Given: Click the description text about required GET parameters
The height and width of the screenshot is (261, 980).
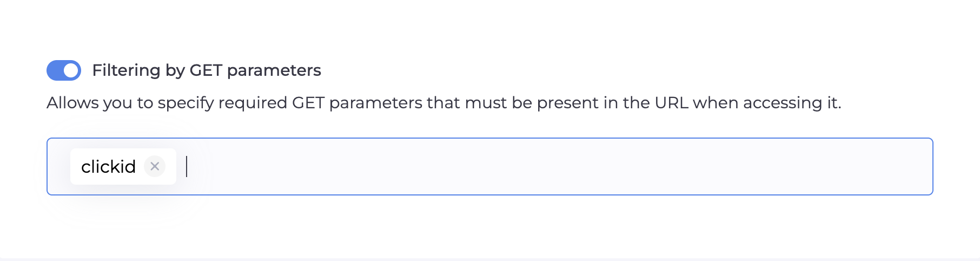Looking at the screenshot, I should (x=443, y=103).
